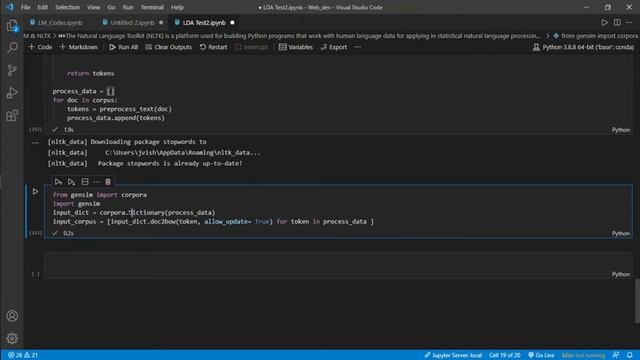The width and height of the screenshot is (640, 360).
Task: Open the Explorer view in activity bar
Action: (12, 26)
